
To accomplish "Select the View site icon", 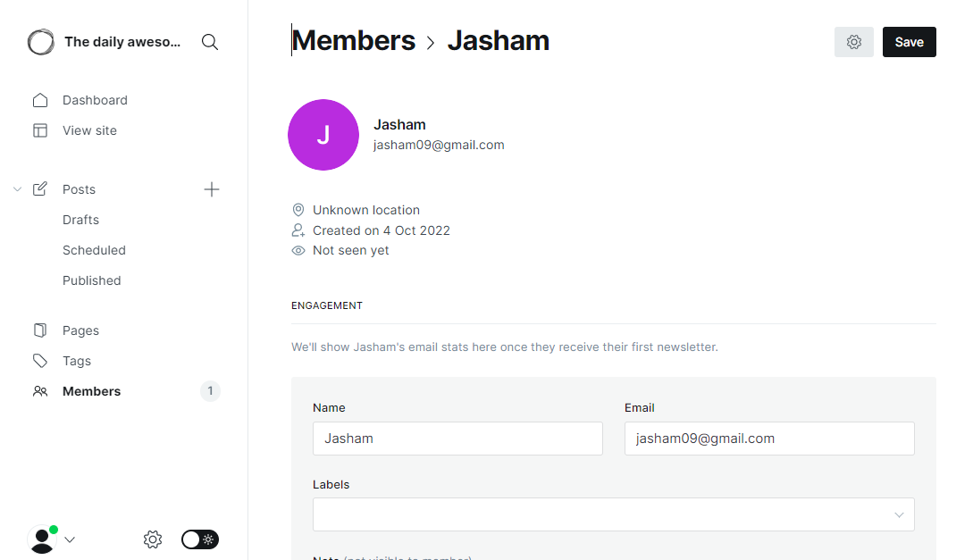I will pos(40,130).
